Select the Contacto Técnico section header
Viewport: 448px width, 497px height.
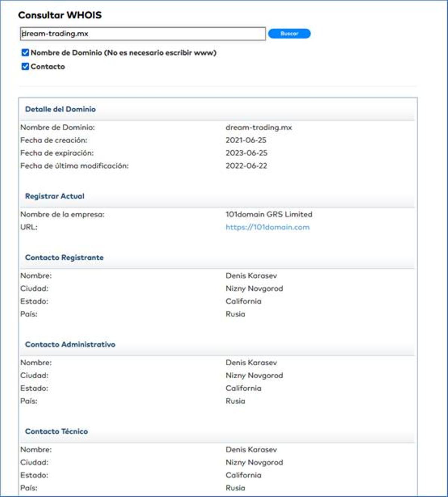click(56, 431)
